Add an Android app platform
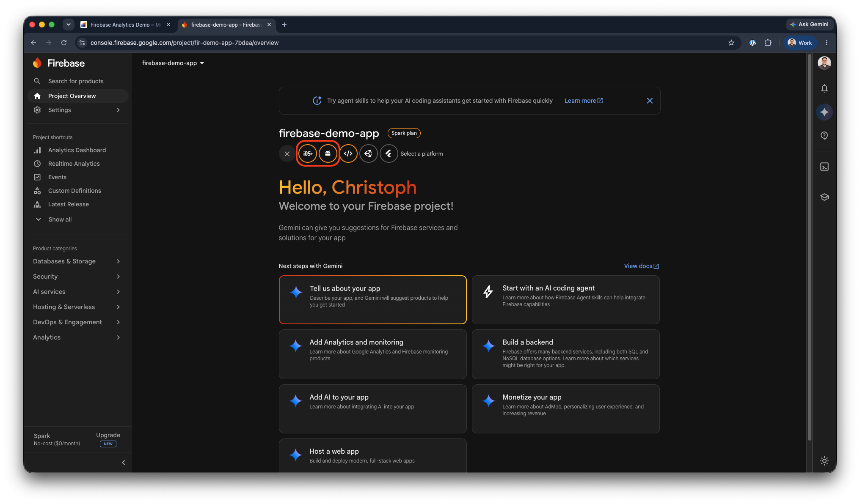The width and height of the screenshot is (860, 504). point(328,153)
